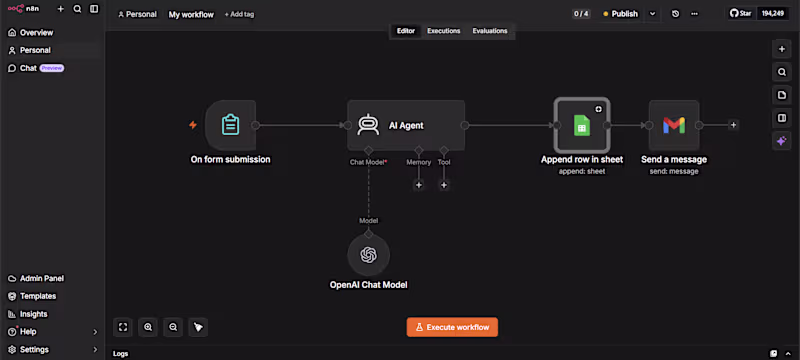
Task: Open the three-dot more options menu
Action: tap(694, 14)
